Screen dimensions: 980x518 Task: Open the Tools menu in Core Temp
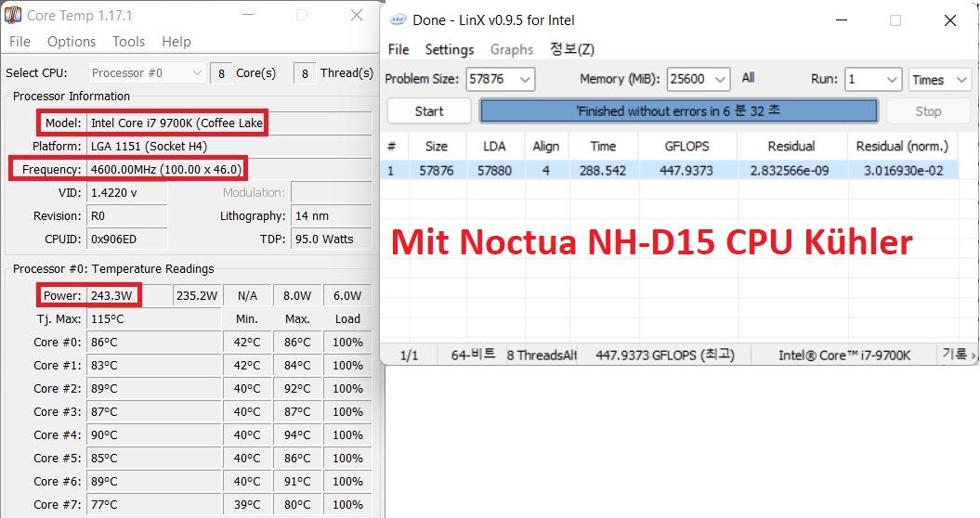point(129,41)
